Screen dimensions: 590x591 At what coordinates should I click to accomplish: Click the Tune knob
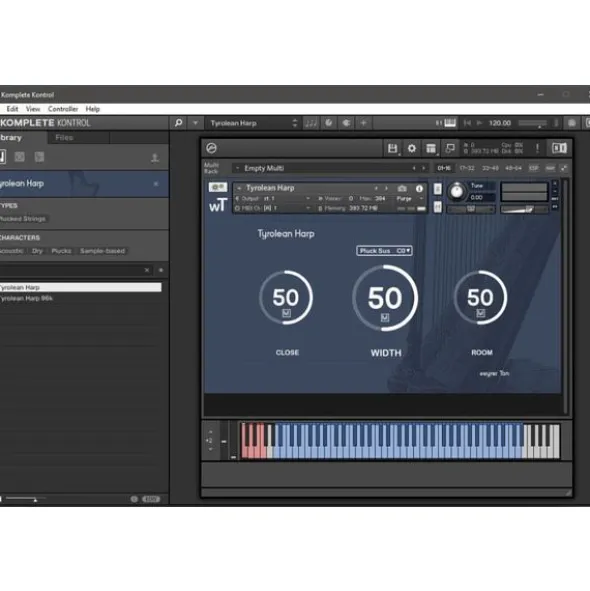(457, 191)
